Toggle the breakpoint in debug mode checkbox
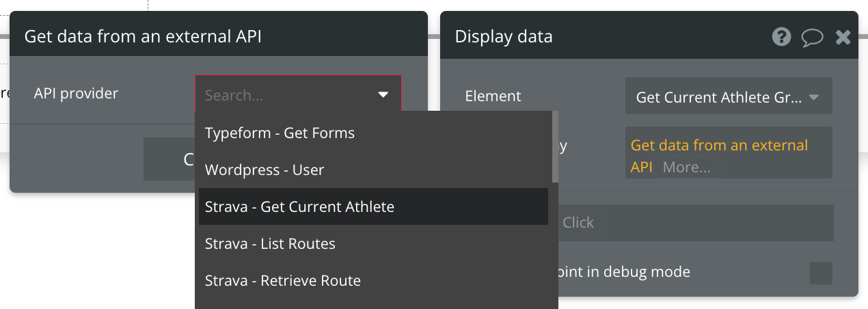 [821, 273]
